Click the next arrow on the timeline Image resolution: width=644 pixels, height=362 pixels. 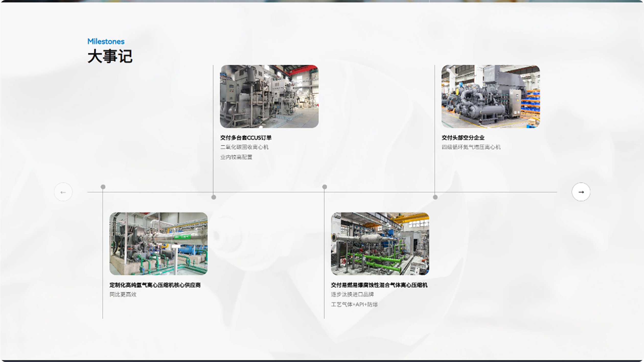point(581,192)
